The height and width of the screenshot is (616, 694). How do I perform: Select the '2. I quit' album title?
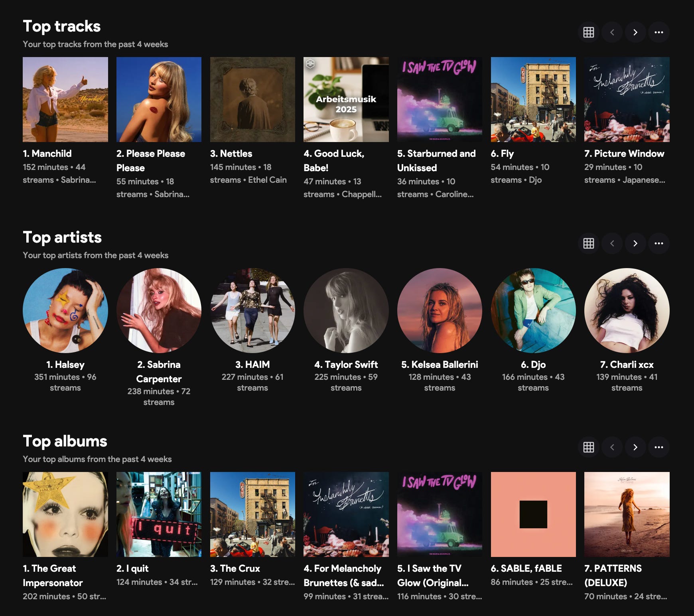pos(132,569)
